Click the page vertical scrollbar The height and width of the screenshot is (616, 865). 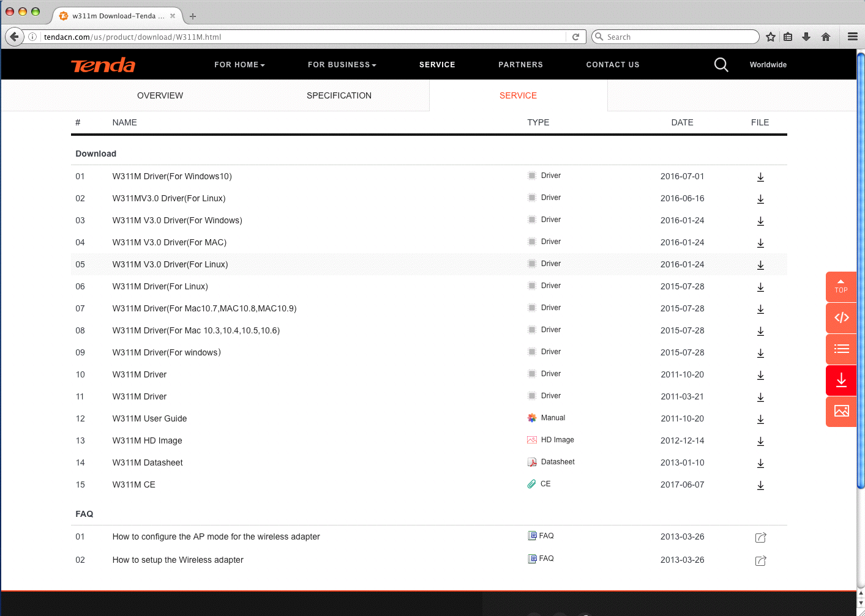pyautogui.click(x=860, y=269)
